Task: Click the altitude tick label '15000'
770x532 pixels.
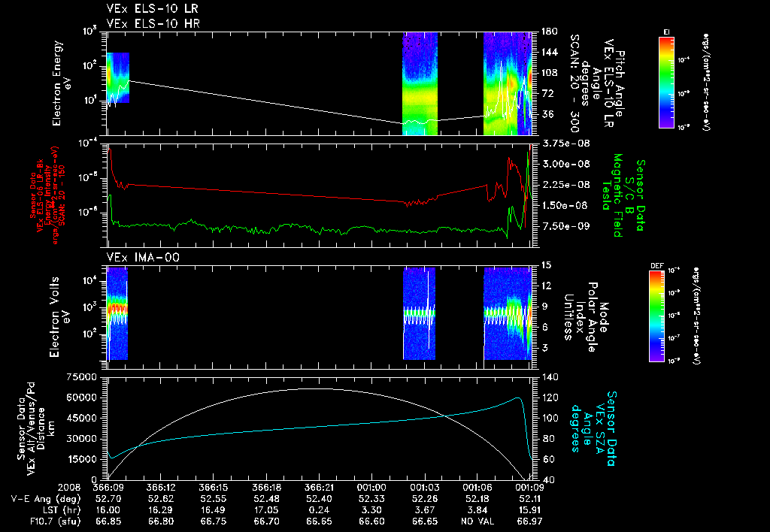Action: point(81,460)
